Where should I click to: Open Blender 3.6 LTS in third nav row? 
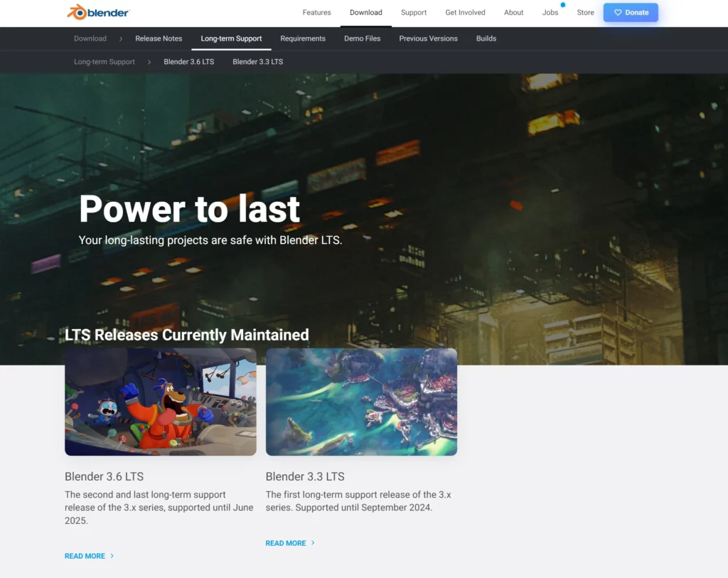[189, 62]
